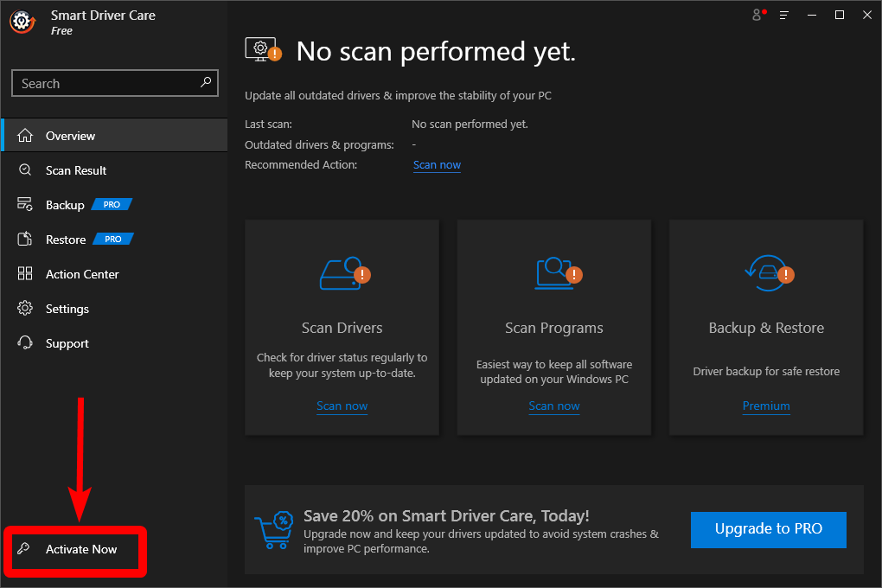The image size is (882, 588).
Task: Click the Support headset icon
Action: pos(25,342)
